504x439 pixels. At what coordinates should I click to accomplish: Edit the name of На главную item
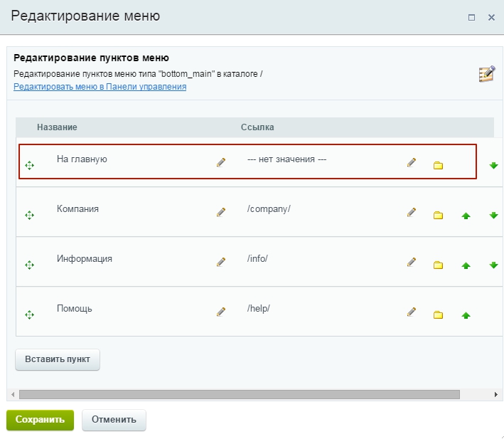coord(221,163)
